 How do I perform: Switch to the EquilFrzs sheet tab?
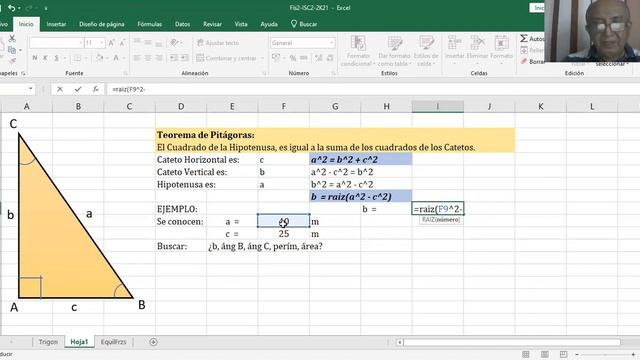point(113,342)
